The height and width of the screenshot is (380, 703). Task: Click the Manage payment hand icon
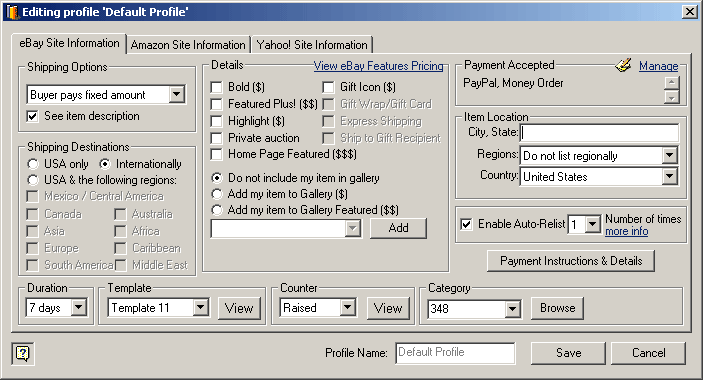click(x=624, y=65)
